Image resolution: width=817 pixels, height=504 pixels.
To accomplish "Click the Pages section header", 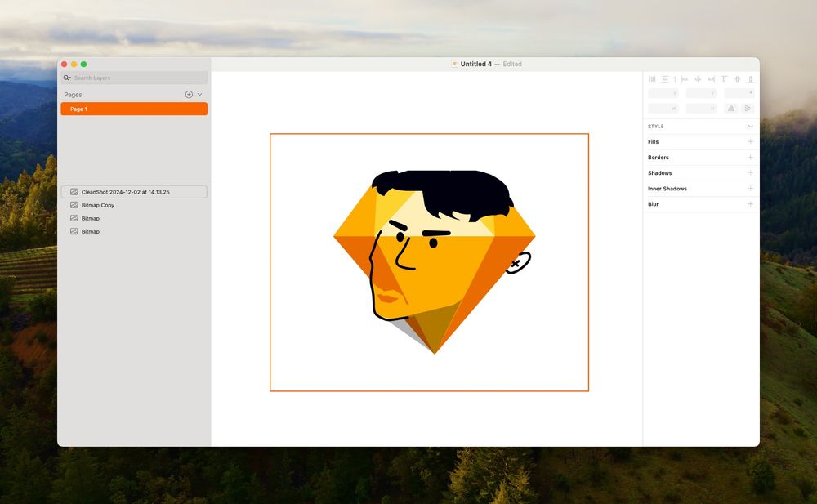I will click(x=73, y=94).
